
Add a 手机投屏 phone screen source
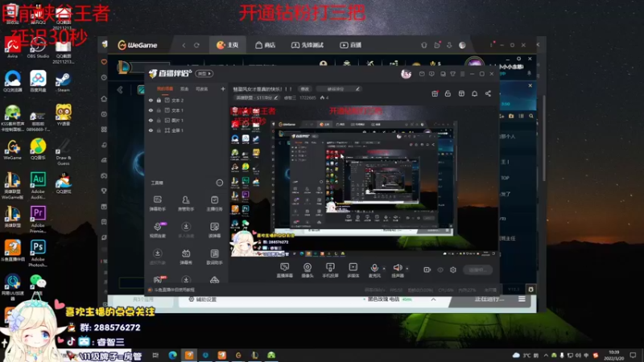coord(330,270)
